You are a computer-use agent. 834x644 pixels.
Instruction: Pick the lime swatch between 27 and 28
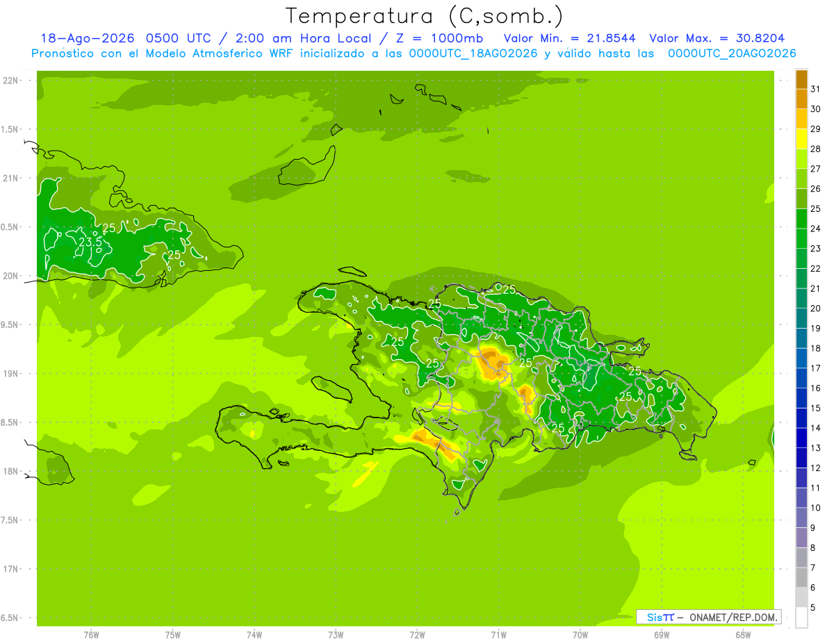[x=801, y=159]
